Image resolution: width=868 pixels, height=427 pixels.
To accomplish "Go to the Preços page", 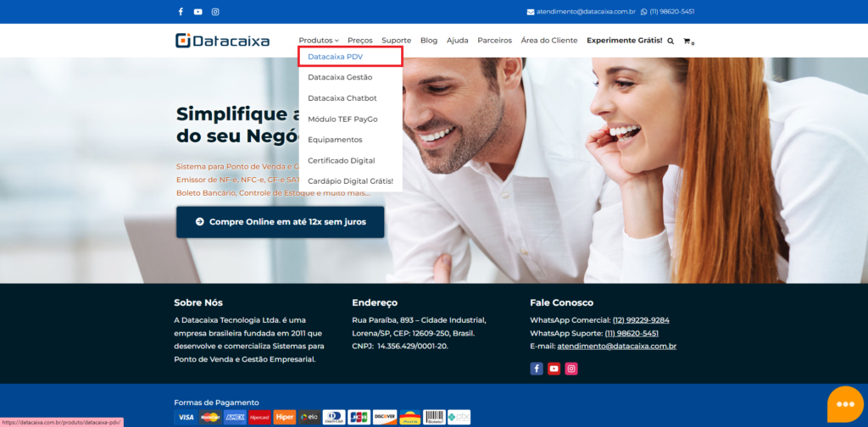I will click(360, 41).
